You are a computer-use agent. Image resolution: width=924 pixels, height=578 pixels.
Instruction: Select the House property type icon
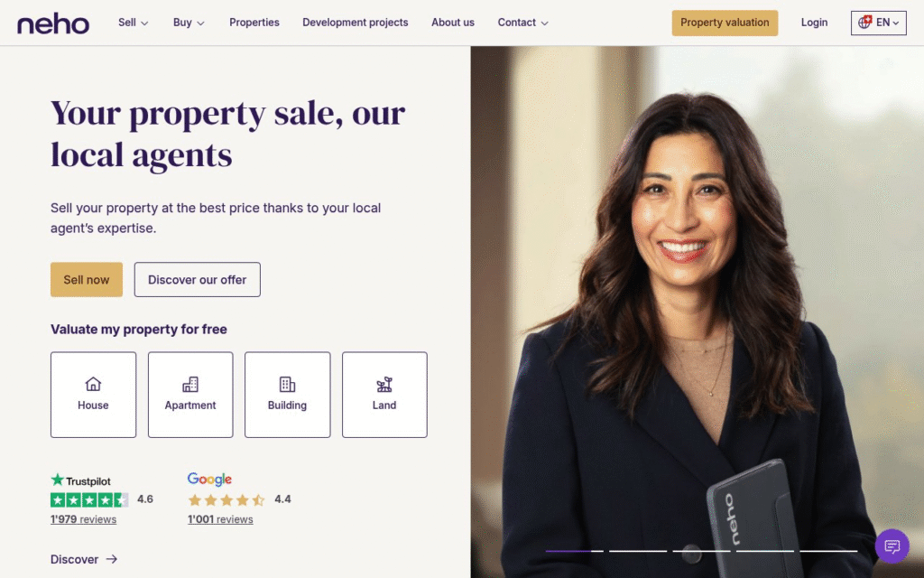pos(93,385)
